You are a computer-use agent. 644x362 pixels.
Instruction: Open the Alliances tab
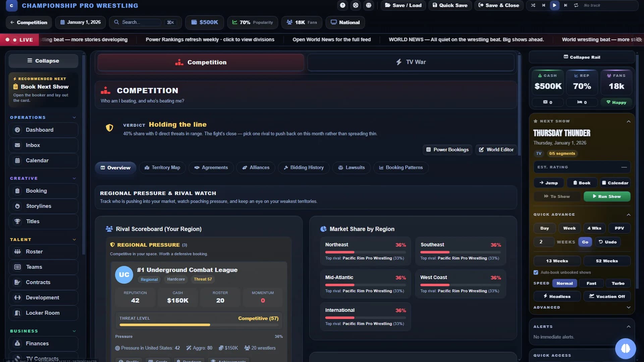[x=256, y=168]
